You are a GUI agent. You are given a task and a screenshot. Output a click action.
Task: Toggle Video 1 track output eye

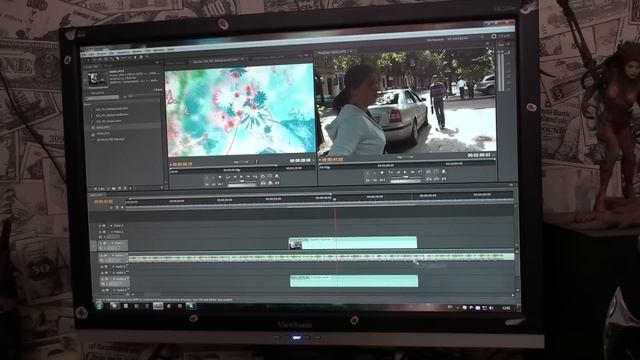101,243
